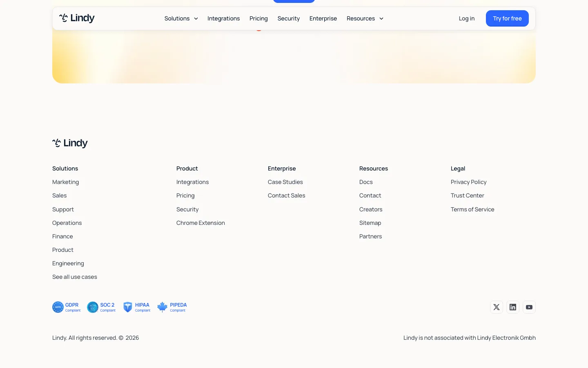Click the Legal footer column heading
The height and width of the screenshot is (368, 588).
point(458,168)
